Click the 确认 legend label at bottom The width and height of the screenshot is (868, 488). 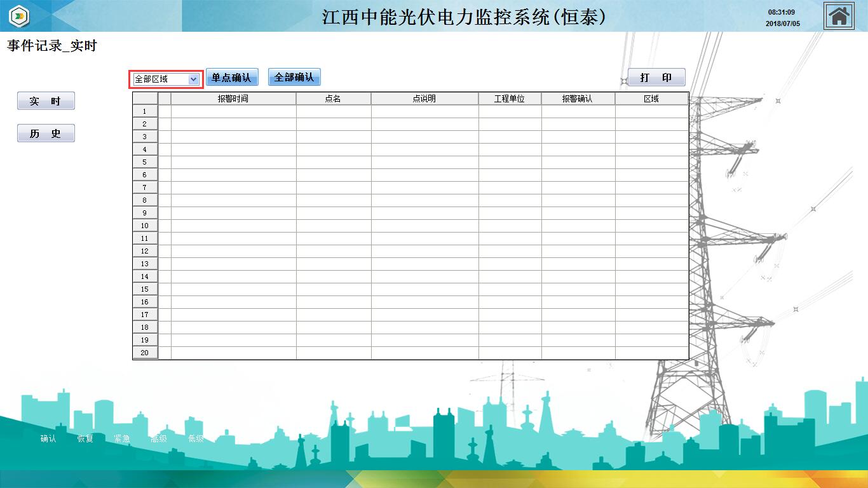point(48,438)
